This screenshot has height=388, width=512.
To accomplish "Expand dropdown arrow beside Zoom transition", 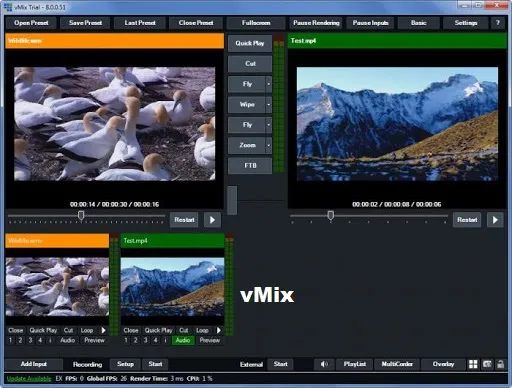I will [x=269, y=145].
